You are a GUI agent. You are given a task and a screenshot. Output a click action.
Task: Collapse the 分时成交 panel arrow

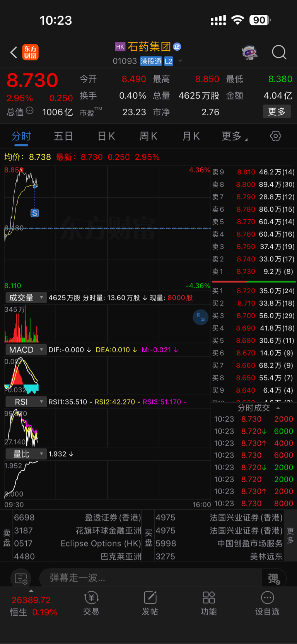coord(278,408)
